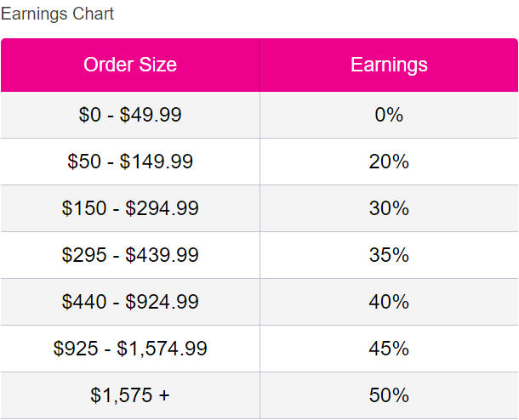The height and width of the screenshot is (420, 519).
Task: Click the 0% earnings cell
Action: pyautogui.click(x=389, y=115)
